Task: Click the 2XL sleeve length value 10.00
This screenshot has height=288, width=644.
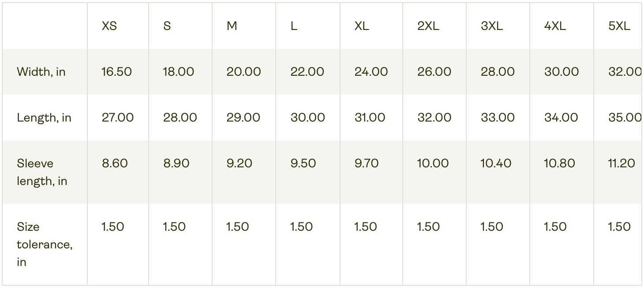Action: (x=433, y=163)
